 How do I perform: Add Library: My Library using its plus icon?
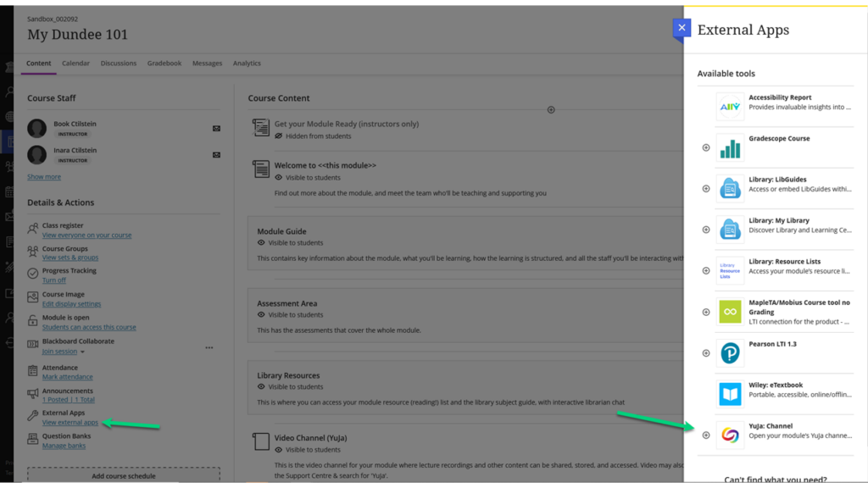(706, 230)
